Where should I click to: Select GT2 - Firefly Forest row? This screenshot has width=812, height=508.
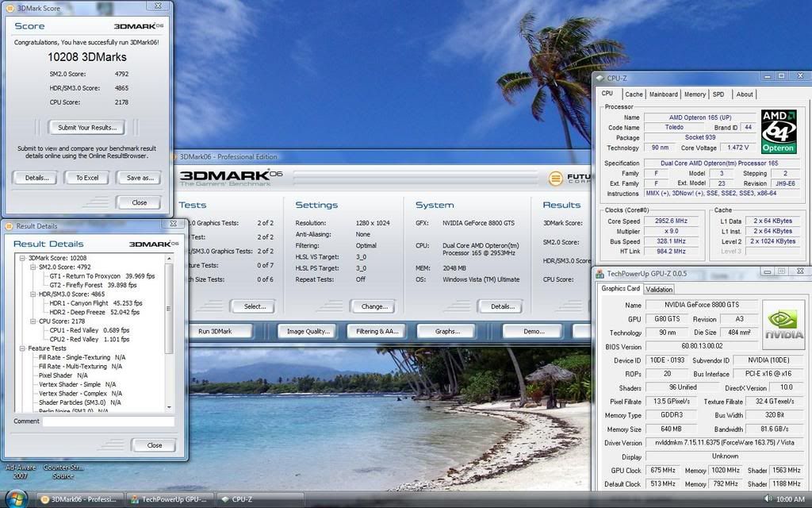pyautogui.click(x=94, y=285)
